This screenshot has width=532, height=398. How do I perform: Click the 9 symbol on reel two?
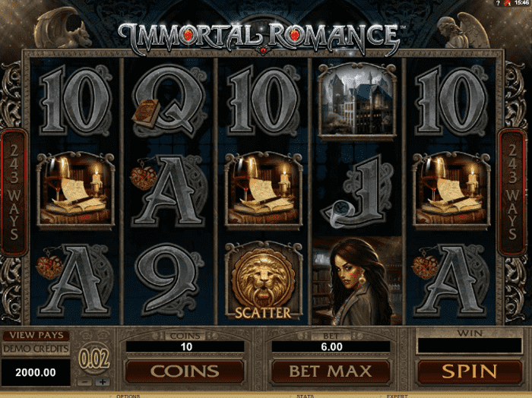pyautogui.click(x=169, y=281)
